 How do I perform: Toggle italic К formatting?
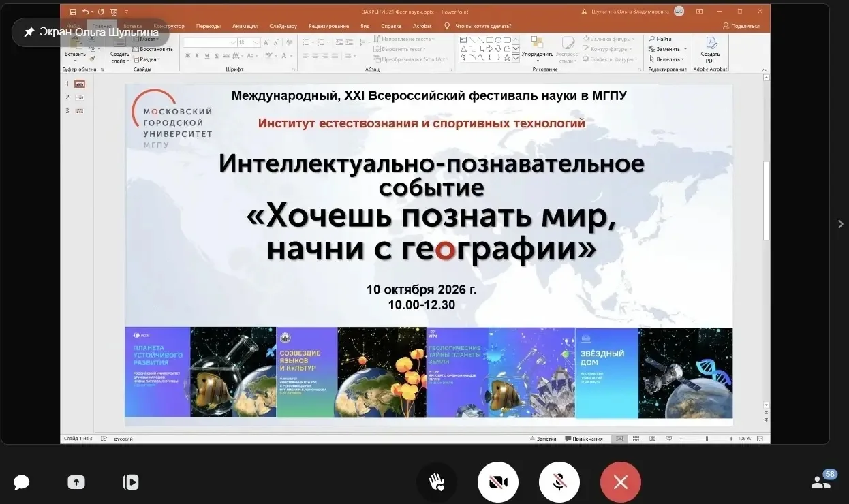(x=197, y=56)
